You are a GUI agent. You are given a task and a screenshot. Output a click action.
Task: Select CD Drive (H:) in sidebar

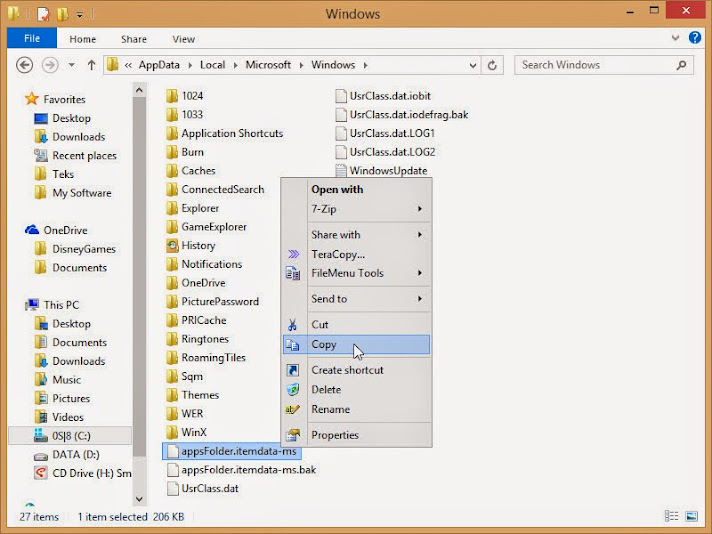[83, 473]
